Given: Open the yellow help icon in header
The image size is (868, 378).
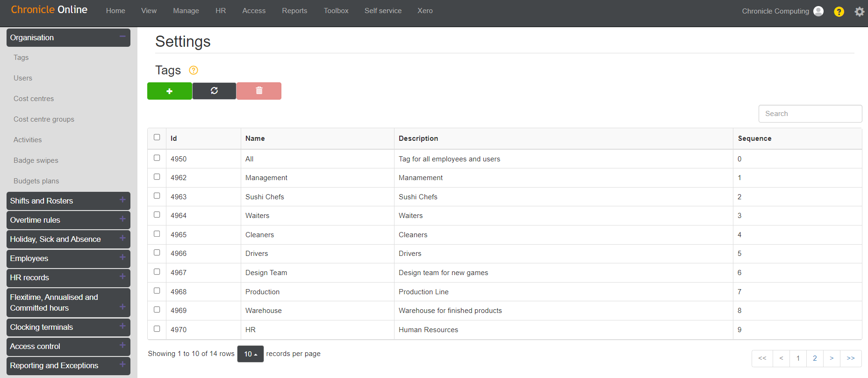Looking at the screenshot, I should (839, 12).
